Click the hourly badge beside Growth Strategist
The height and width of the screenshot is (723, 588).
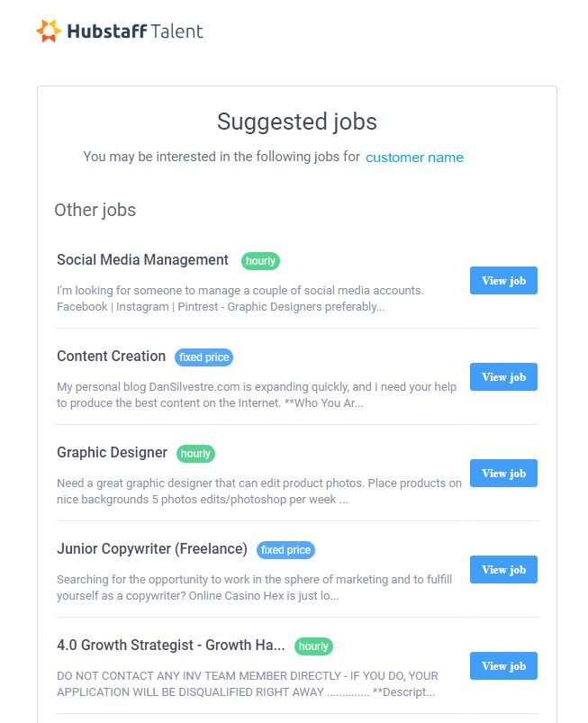pyautogui.click(x=313, y=646)
